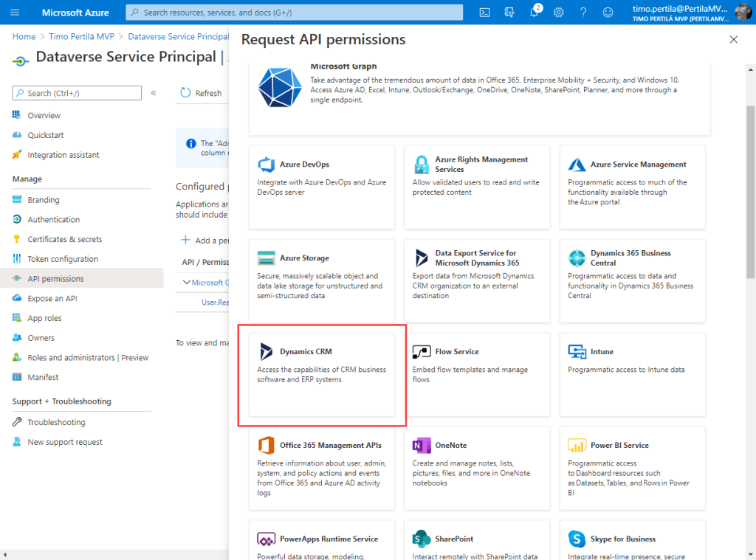Click the Refresh button
The height and width of the screenshot is (560, 756).
201,93
